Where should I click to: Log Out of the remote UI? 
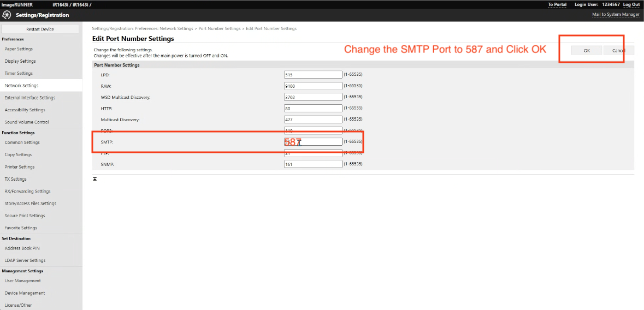pyautogui.click(x=631, y=4)
